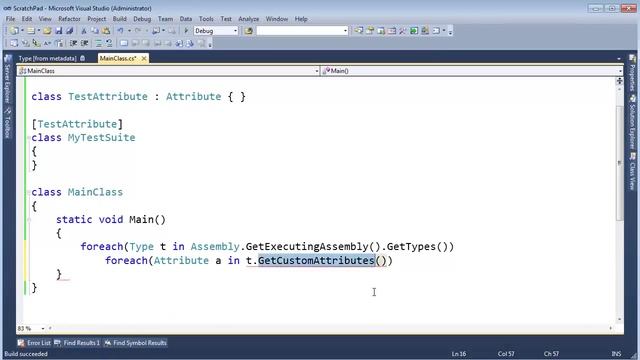Image resolution: width=640 pixels, height=360 pixels.
Task: Click the INS indicator in status bar
Action: point(616,354)
